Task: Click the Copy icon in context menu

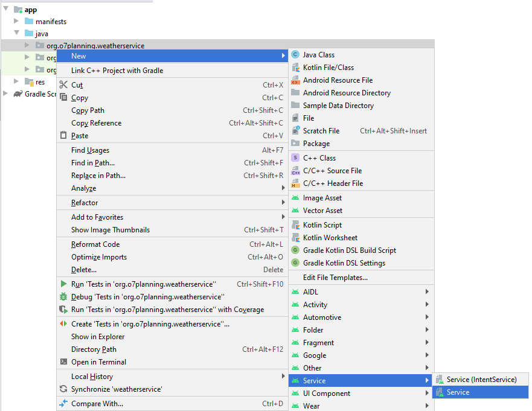Action: click(63, 97)
